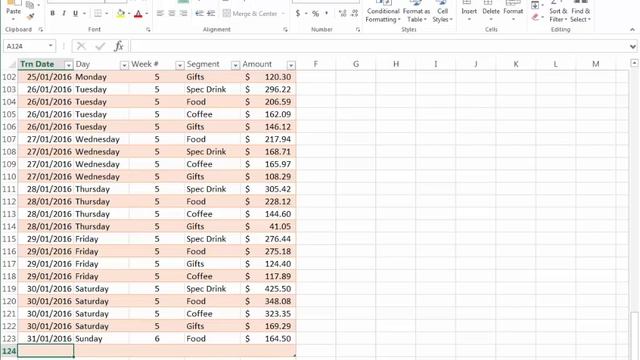Toggle Underline formatting
Image resolution: width=640 pixels, height=360 pixels.
75,13
